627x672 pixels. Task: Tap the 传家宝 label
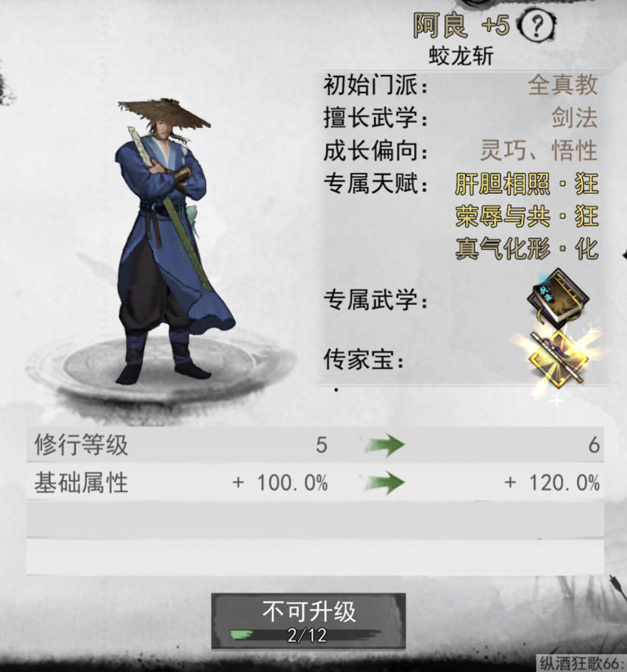(x=363, y=359)
